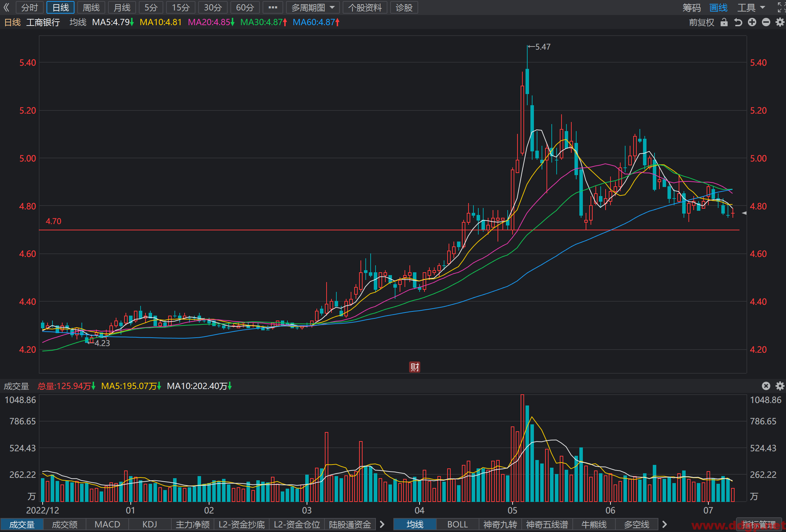Click the current price arrow on right axis

(744, 213)
